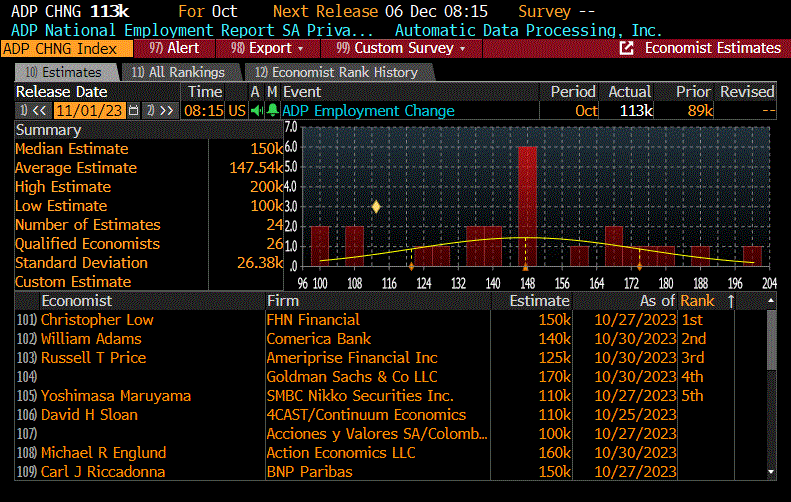
Task: Click the tallest histogram bar at 148
Action: (x=527, y=206)
